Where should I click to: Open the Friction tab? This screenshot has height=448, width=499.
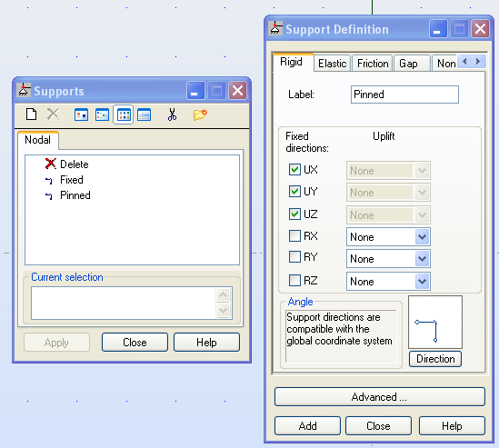pyautogui.click(x=373, y=64)
